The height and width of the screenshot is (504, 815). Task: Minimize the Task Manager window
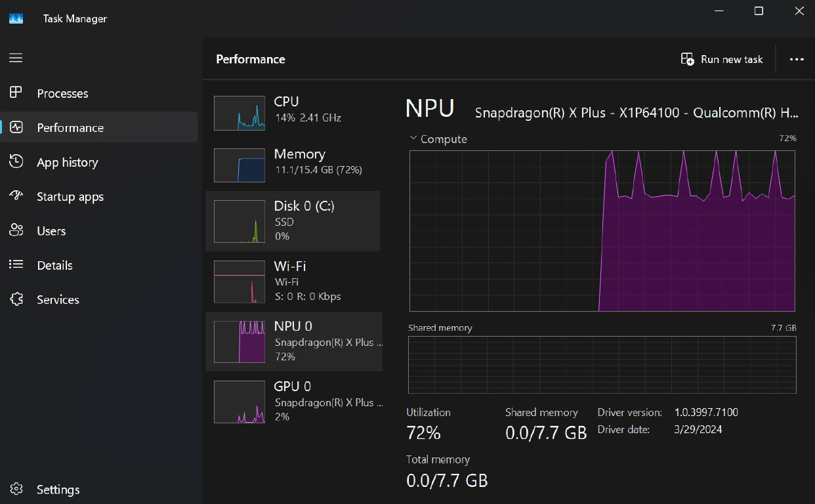(x=718, y=11)
